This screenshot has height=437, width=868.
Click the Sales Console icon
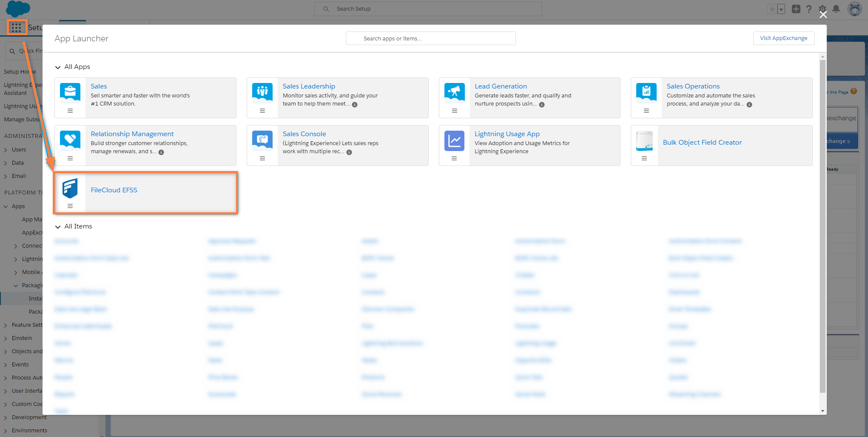pos(262,140)
